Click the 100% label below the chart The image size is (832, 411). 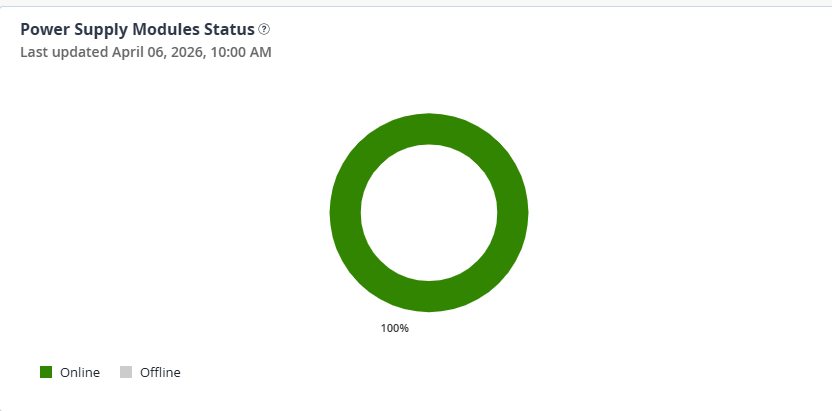pos(395,328)
